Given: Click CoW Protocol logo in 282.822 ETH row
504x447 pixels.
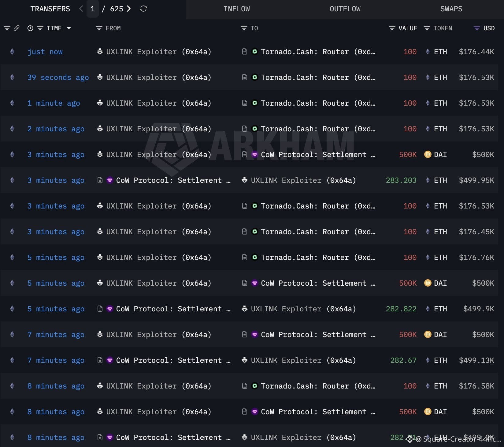Looking at the screenshot, I should point(110,309).
